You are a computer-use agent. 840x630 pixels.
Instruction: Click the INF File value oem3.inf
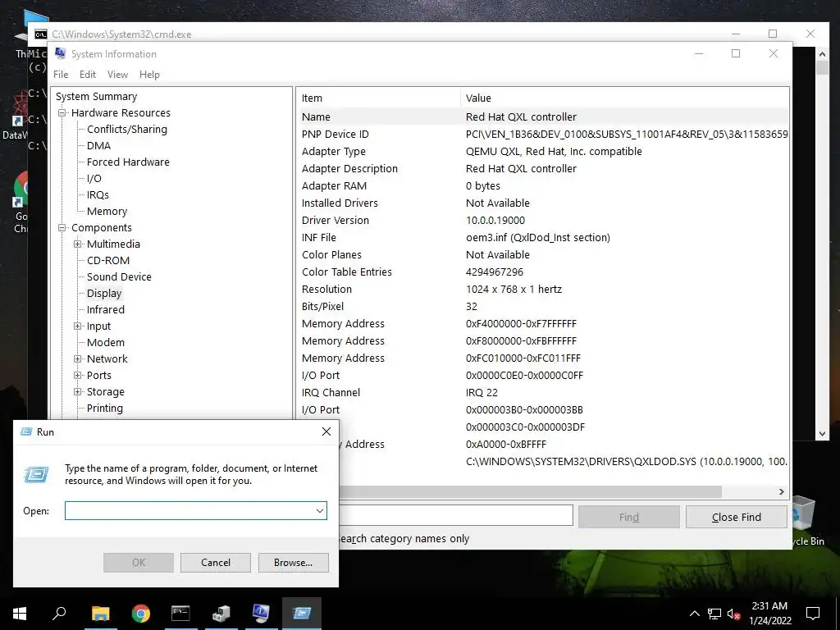click(x=538, y=237)
